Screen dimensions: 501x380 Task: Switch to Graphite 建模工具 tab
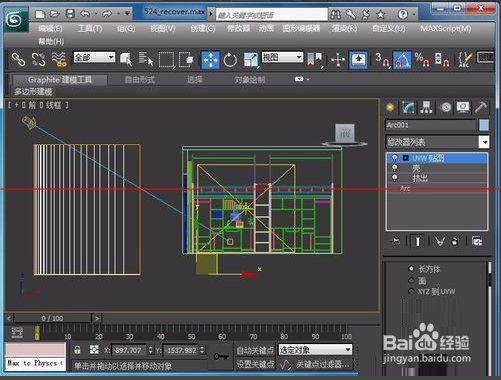(60, 80)
